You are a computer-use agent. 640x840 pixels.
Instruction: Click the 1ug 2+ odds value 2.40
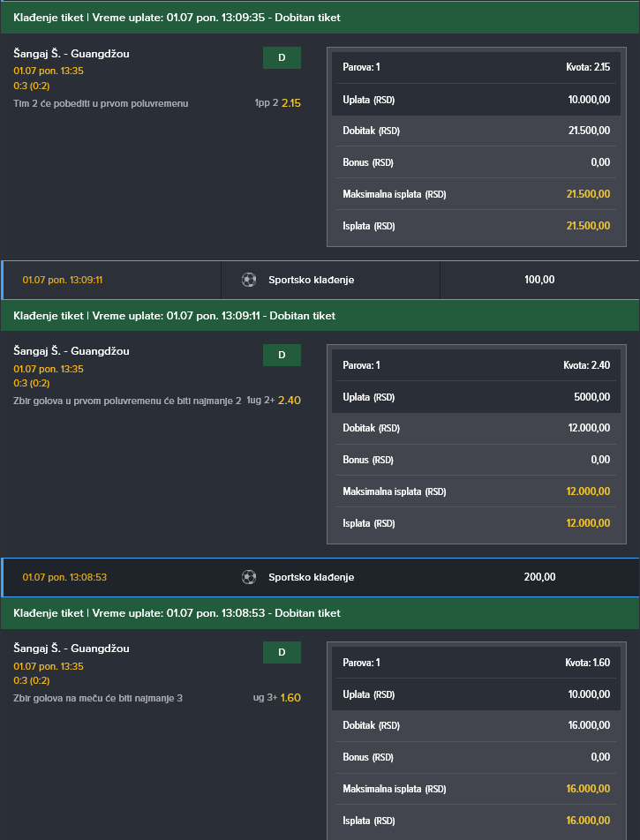[290, 401]
